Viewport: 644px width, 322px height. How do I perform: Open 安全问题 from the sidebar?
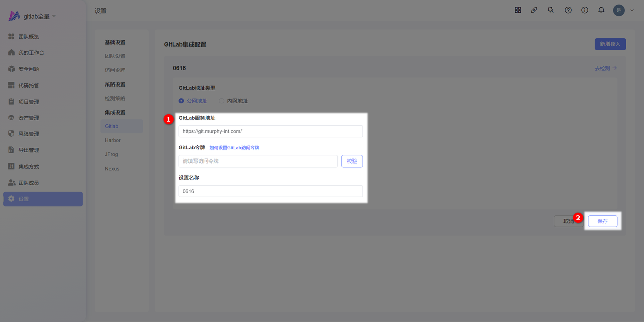(x=29, y=69)
